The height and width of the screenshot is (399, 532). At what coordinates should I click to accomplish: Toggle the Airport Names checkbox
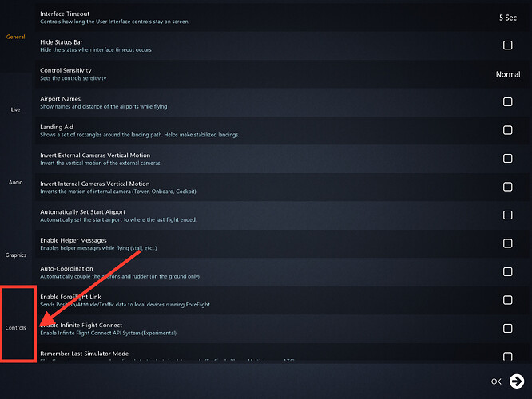point(507,101)
